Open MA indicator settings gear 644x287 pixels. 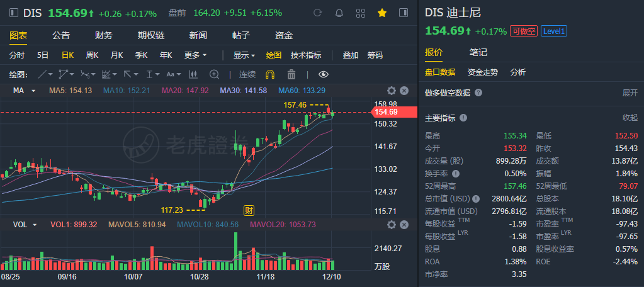(x=392, y=91)
